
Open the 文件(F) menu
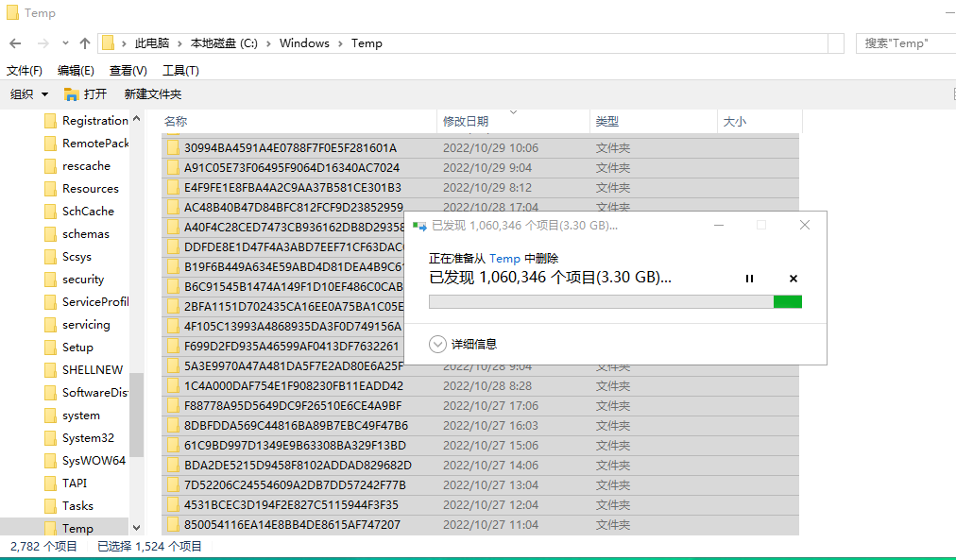25,70
